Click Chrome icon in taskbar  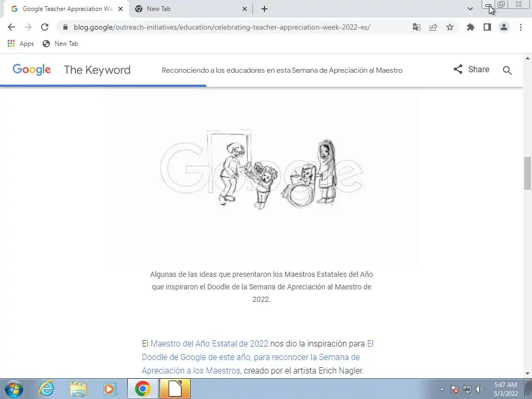[143, 389]
